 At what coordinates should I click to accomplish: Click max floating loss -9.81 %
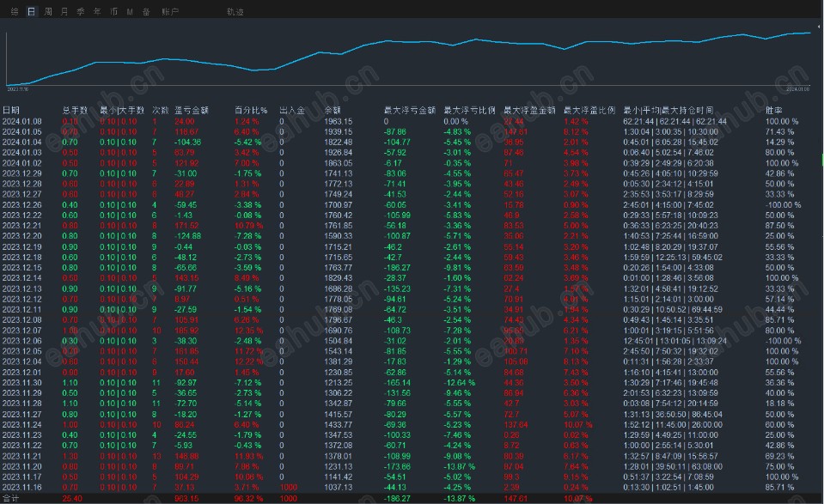[457, 268]
